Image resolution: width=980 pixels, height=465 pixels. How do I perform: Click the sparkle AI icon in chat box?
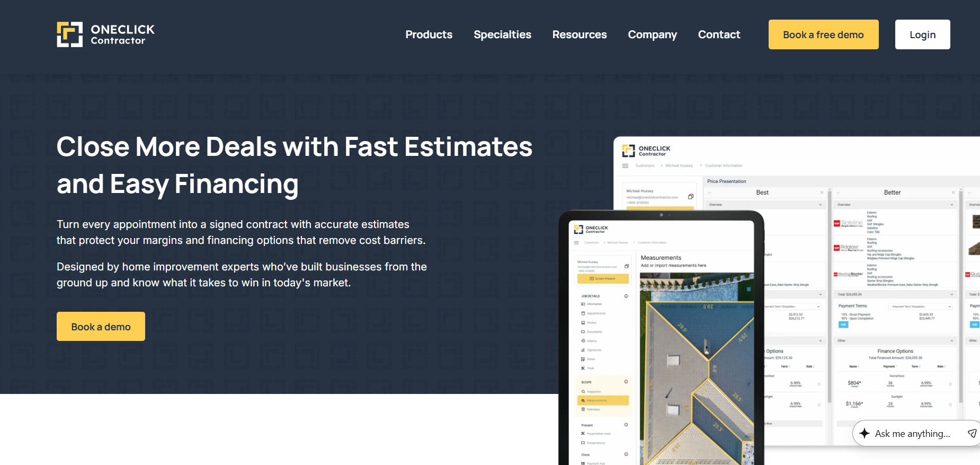click(865, 433)
